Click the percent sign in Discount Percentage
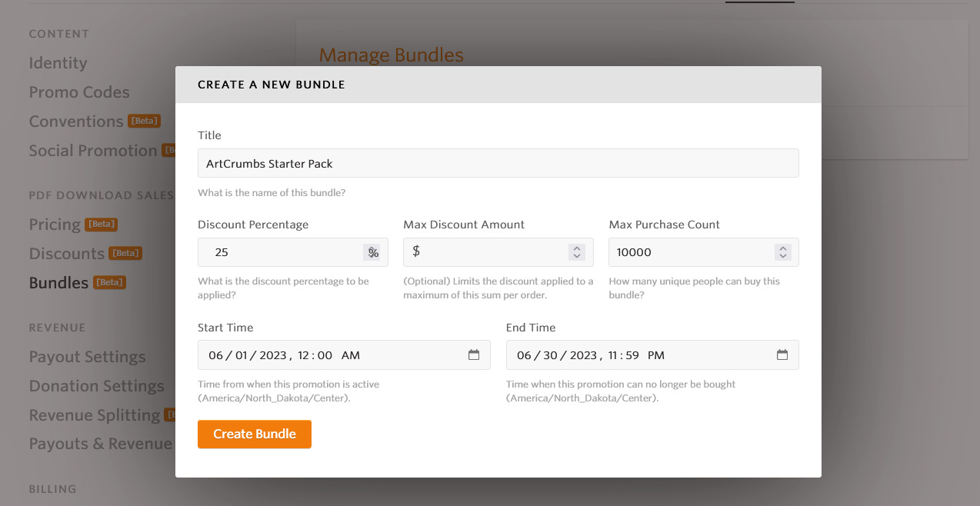The height and width of the screenshot is (506, 980). pyautogui.click(x=373, y=252)
